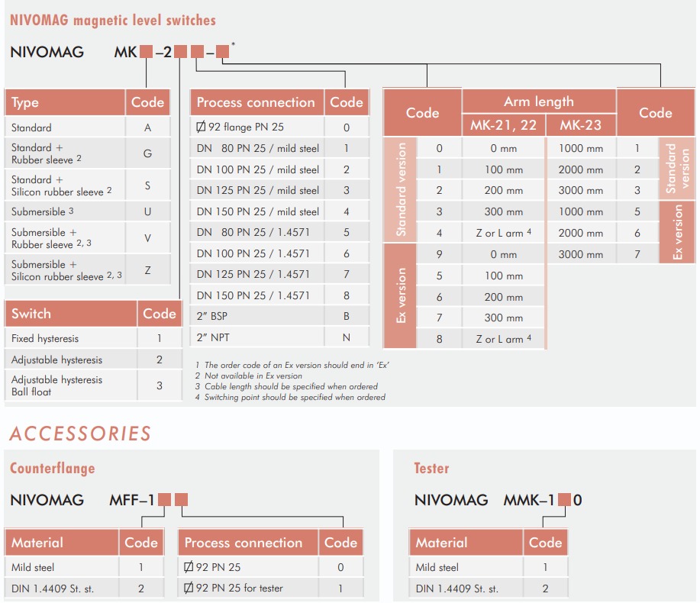Image resolution: width=700 pixels, height=603 pixels.
Task: Click the 'Switch' table header
Action: 70,313
